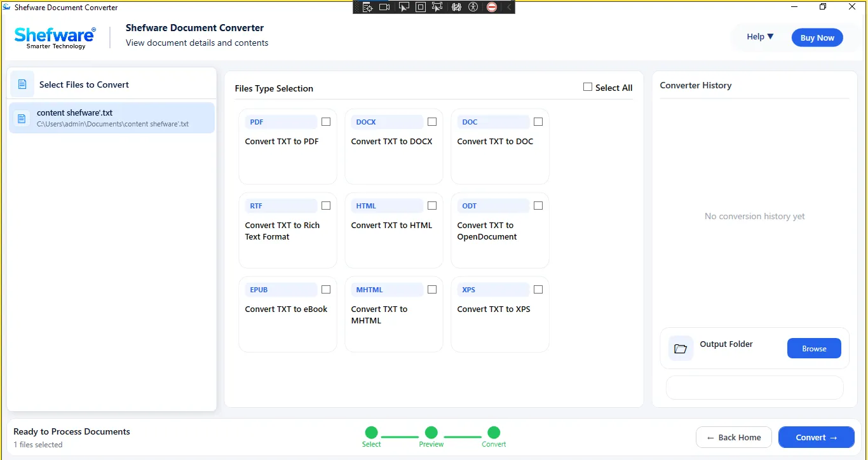Viewport: 868px width, 460px height.
Task: Tick the DOC format checkbox
Action: 538,122
